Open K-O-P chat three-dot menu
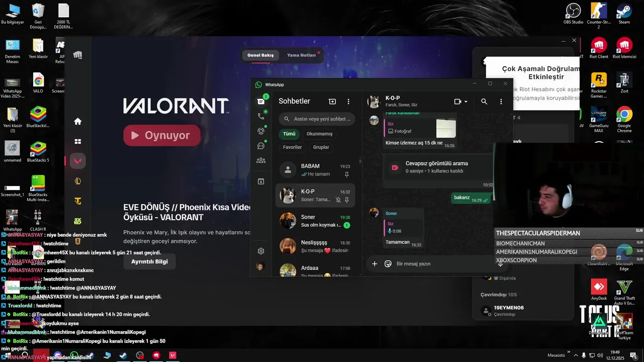 501,102
